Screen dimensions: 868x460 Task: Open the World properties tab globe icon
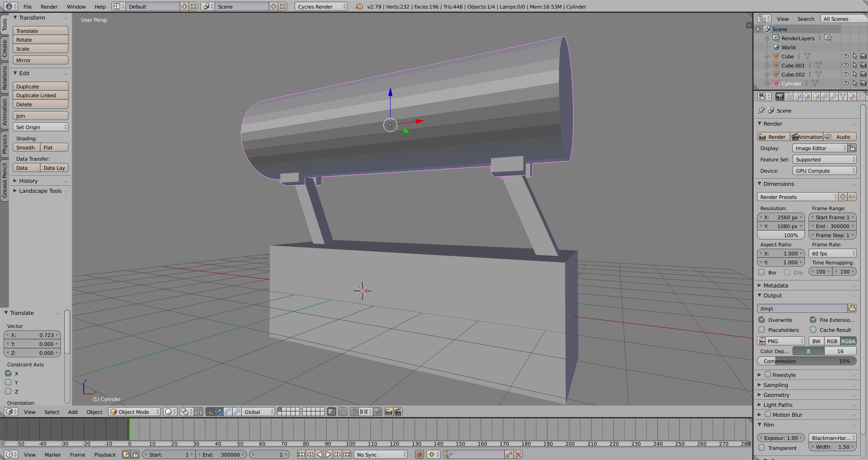coord(807,97)
